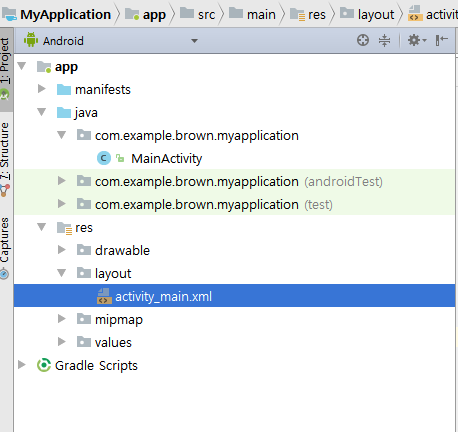Collapse the java folder
The height and width of the screenshot is (432, 458).
pos(42,112)
